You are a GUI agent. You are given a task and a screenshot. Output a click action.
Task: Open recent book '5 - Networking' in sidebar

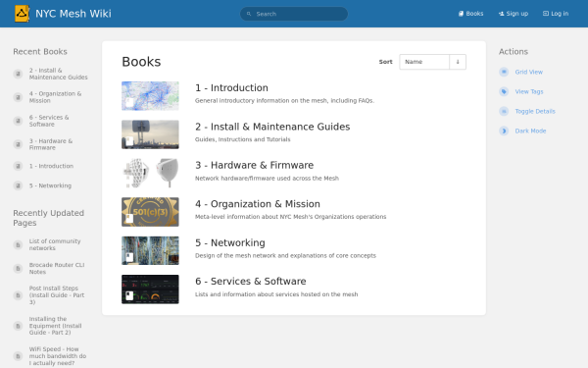tap(50, 185)
